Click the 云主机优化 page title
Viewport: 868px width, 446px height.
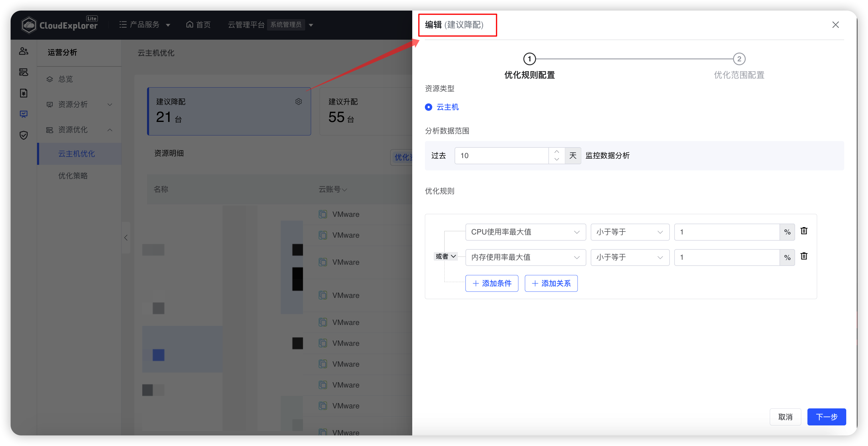click(x=156, y=53)
